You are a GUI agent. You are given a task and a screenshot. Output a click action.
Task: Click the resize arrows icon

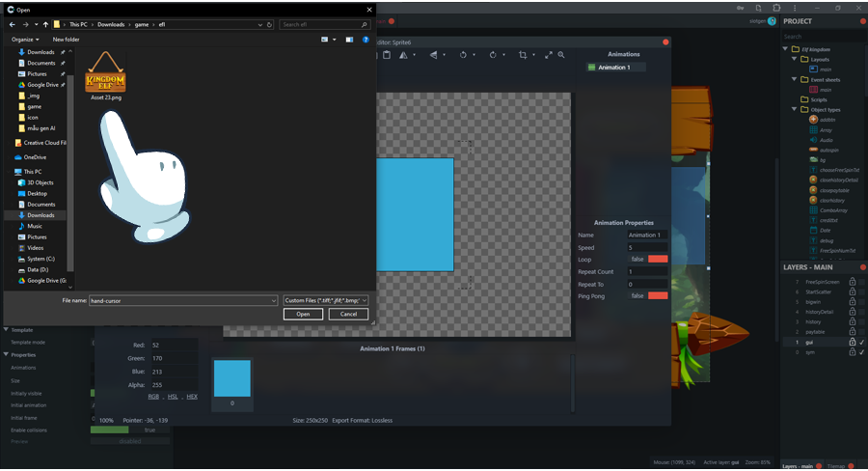click(x=549, y=55)
